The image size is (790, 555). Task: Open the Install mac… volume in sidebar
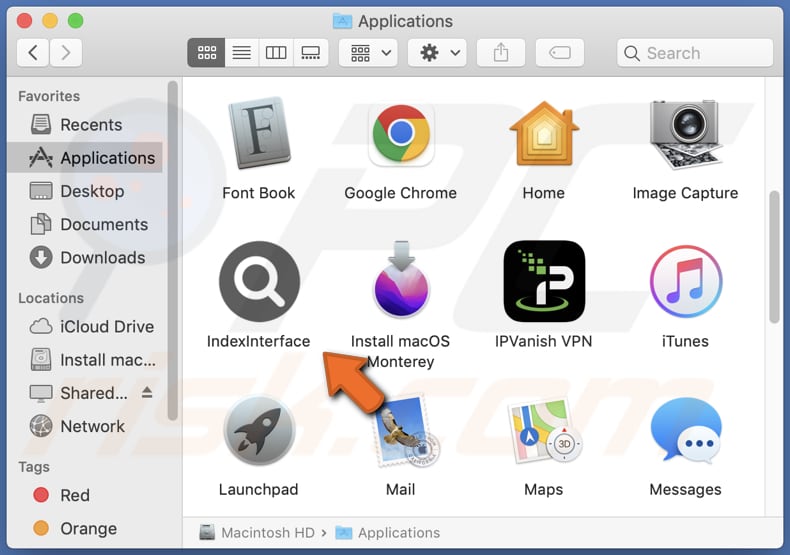(x=85, y=360)
